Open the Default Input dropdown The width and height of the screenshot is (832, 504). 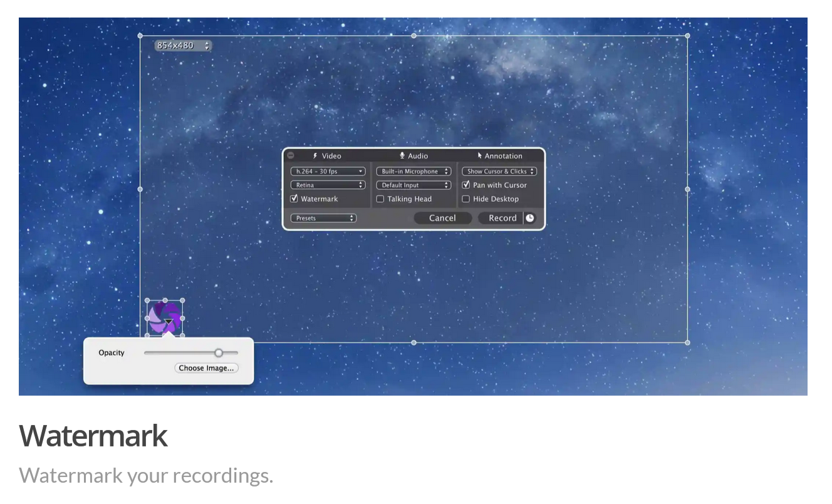pos(413,185)
